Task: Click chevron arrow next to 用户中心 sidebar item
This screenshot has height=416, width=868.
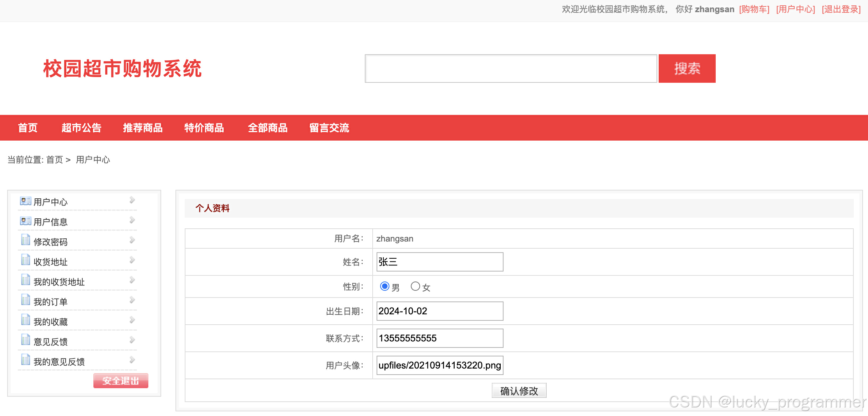Action: (x=132, y=200)
